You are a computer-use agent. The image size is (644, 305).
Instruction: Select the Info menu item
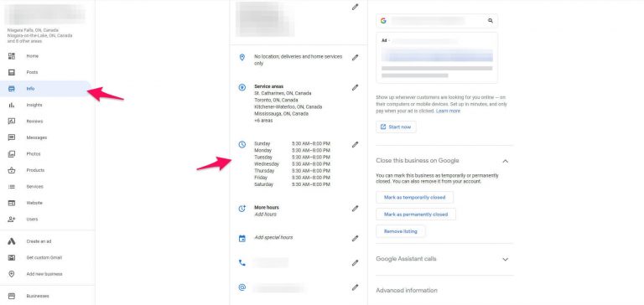(x=46, y=89)
